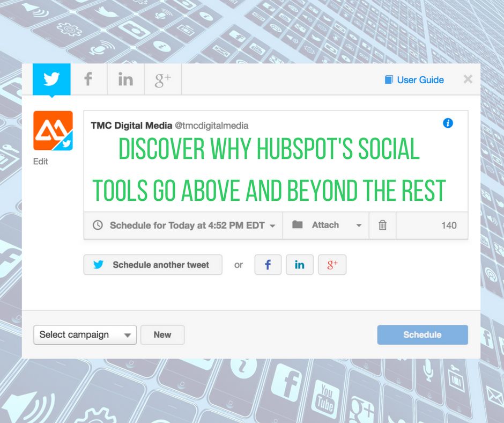Delete this tweet with the trash icon
The height and width of the screenshot is (423, 504).
382,225
